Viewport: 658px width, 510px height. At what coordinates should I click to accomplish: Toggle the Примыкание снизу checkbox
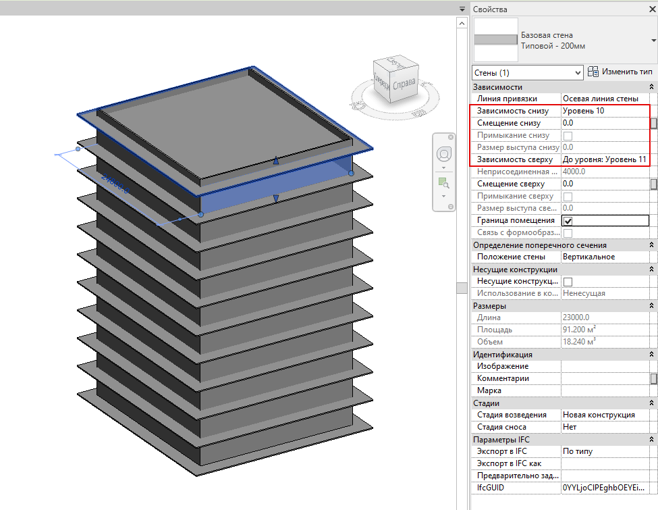pos(568,136)
